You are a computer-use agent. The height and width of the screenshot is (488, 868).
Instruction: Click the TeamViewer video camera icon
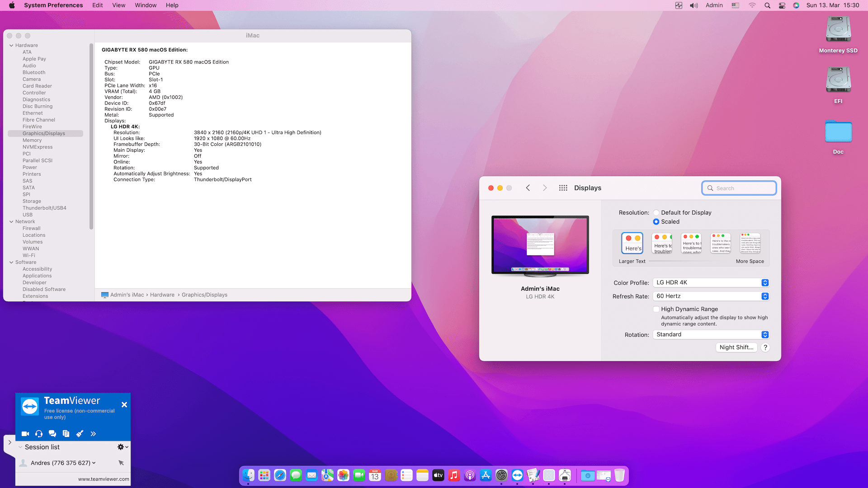pyautogui.click(x=25, y=434)
